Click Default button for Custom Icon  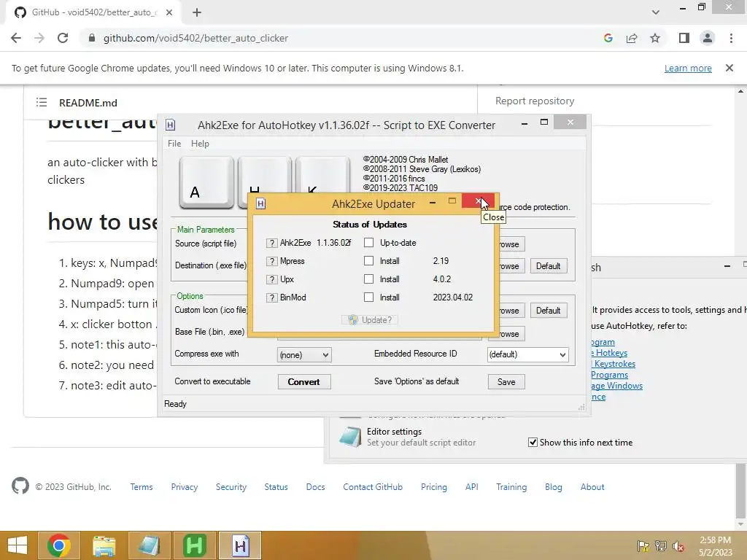[x=548, y=311]
